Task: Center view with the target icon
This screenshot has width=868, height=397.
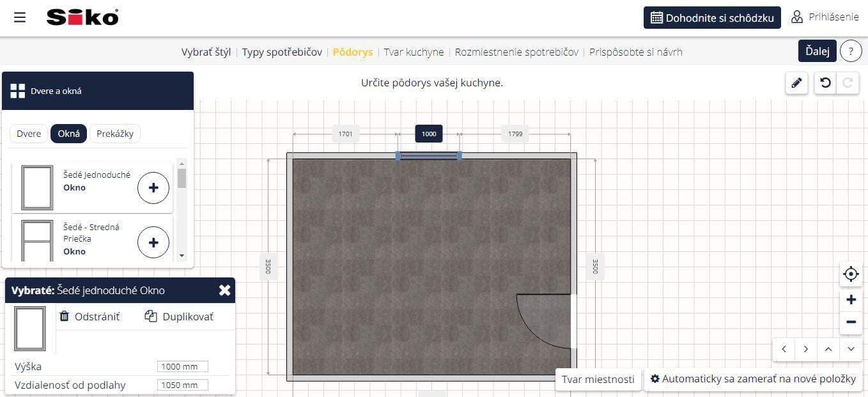Action: point(851,274)
